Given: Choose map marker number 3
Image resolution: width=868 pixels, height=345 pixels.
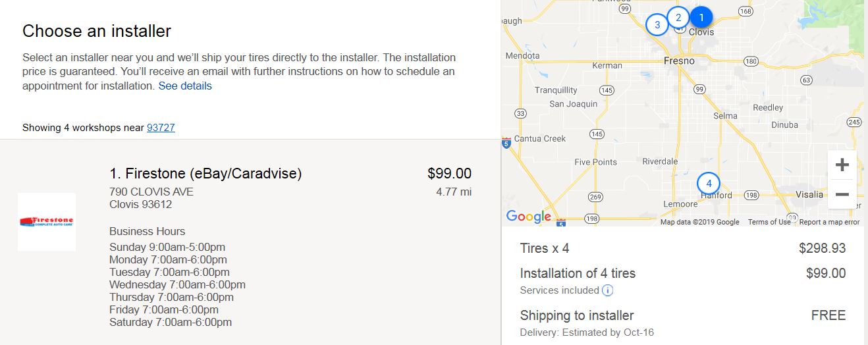Looking at the screenshot, I should [x=657, y=25].
